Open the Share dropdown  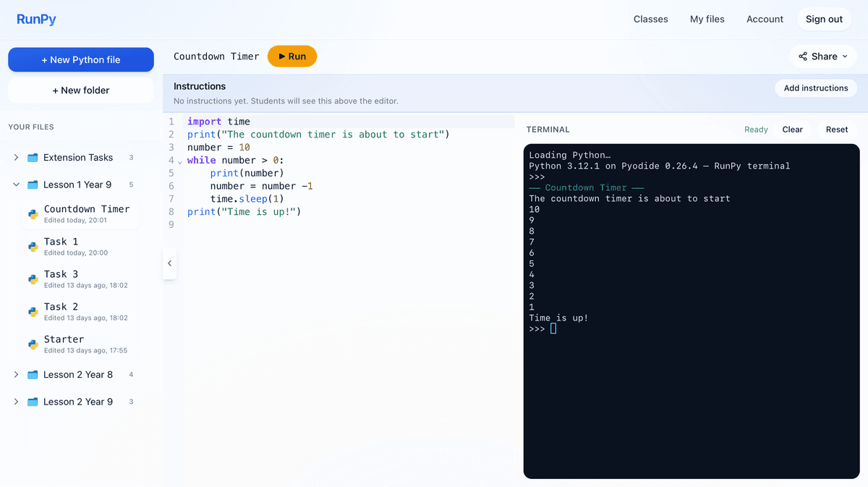coord(823,56)
